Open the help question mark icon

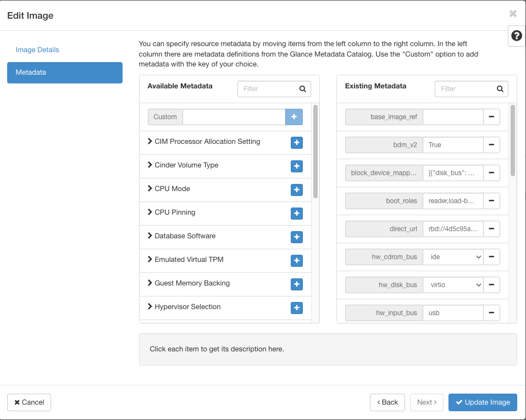point(516,36)
